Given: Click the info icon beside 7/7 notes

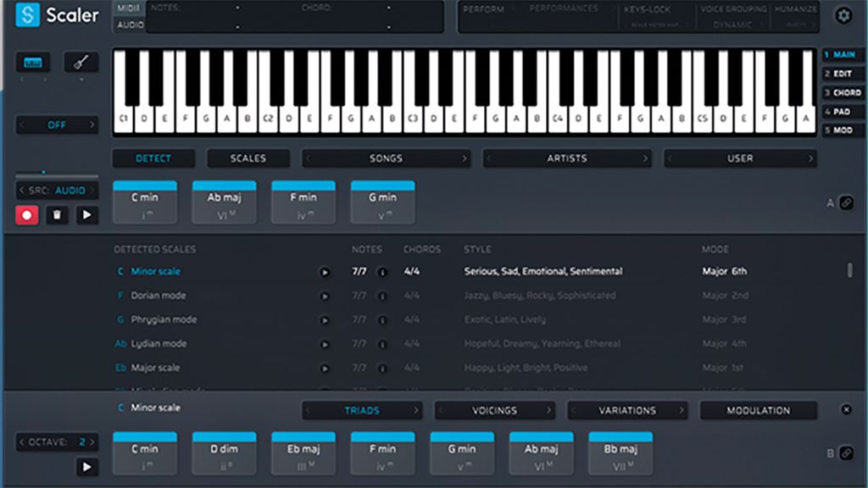Looking at the screenshot, I should [382, 272].
